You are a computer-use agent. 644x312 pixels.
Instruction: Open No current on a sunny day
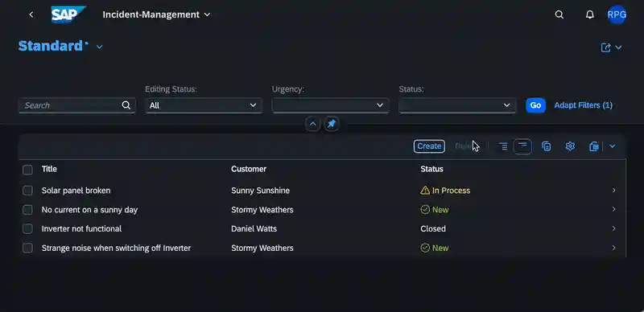point(89,210)
